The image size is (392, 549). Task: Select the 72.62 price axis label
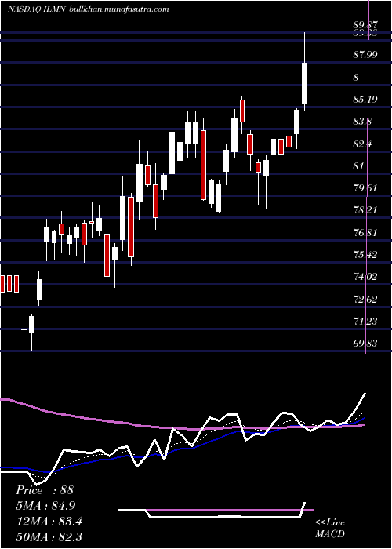point(365,299)
